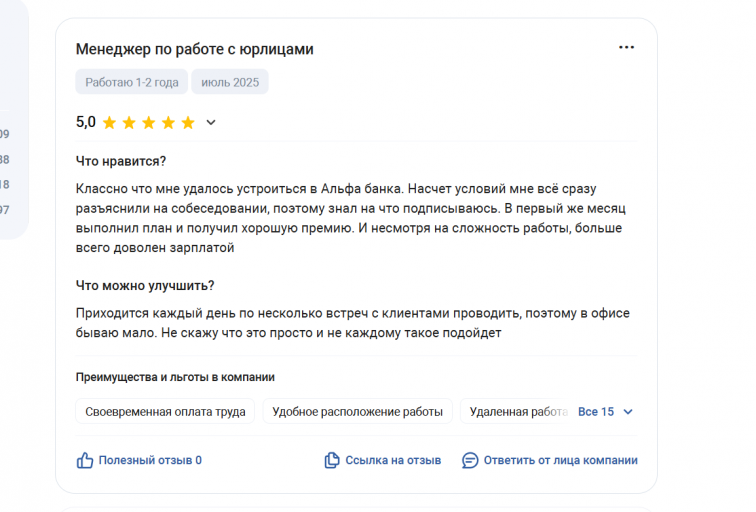Click the thumbs-up helpful review icon
This screenshot has height=512, width=756.
point(85,460)
